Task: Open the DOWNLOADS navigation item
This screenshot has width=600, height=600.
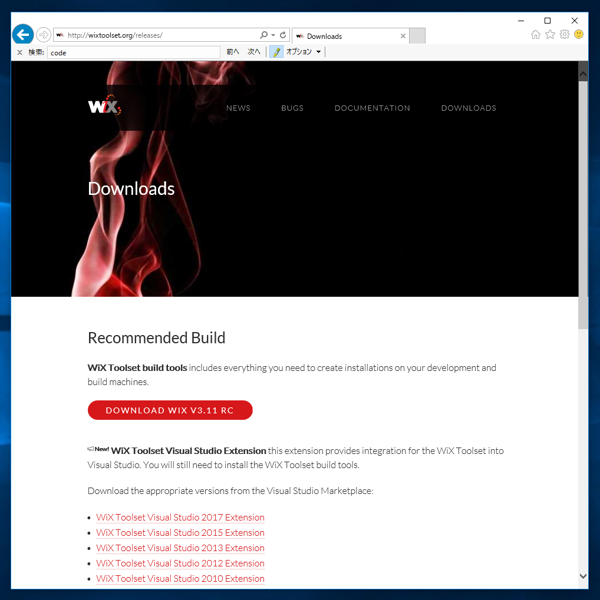Action: click(469, 108)
